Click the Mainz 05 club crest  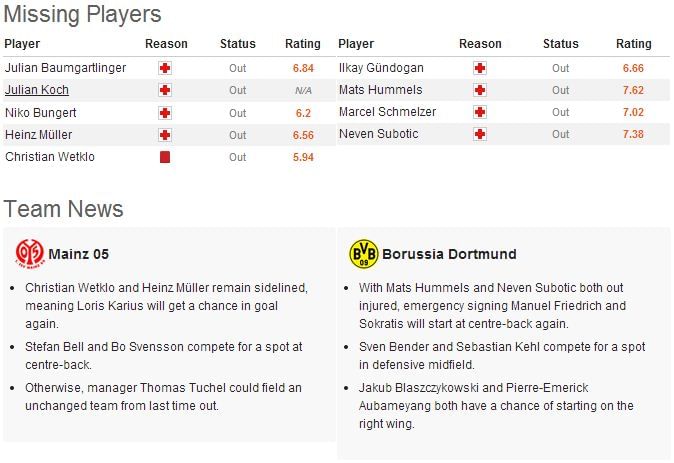[x=30, y=254]
